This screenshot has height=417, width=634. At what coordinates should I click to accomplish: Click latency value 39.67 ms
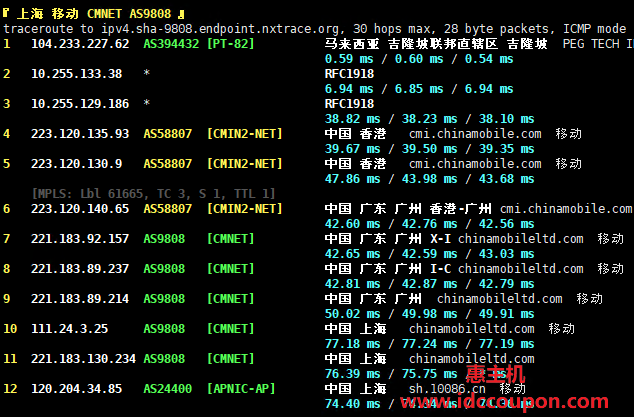(x=353, y=148)
